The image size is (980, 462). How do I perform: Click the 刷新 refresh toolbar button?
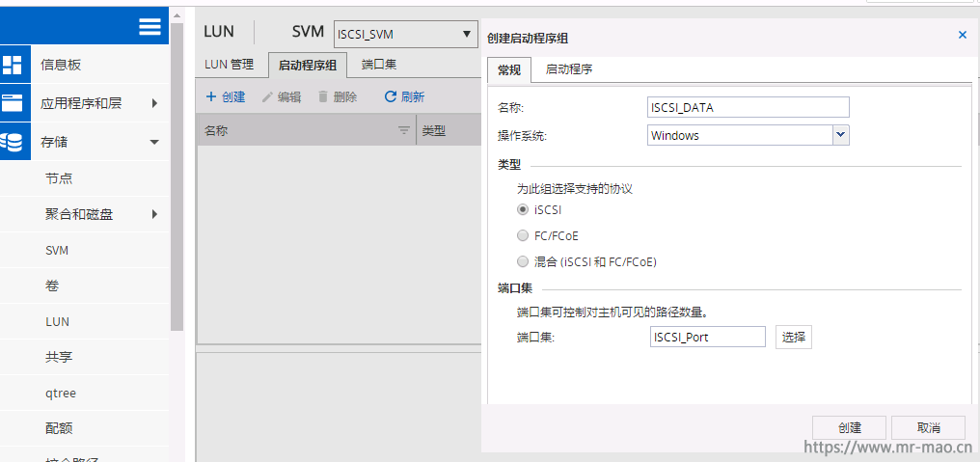pos(404,96)
